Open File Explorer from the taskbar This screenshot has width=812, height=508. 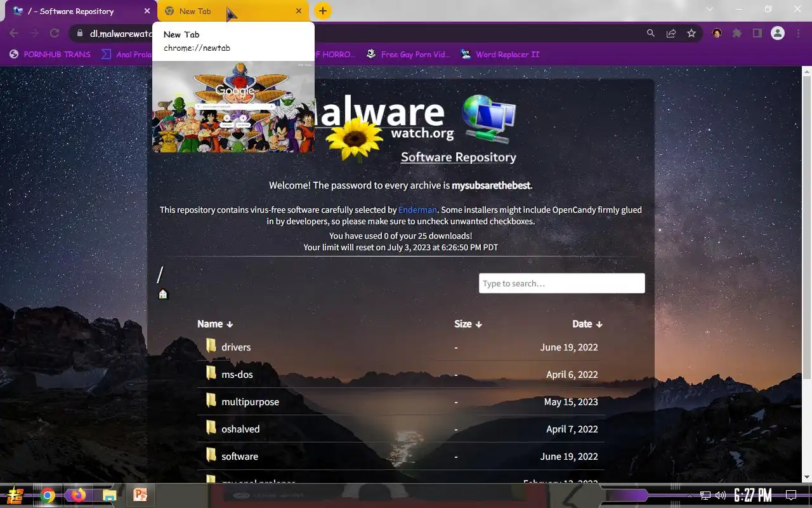click(109, 495)
